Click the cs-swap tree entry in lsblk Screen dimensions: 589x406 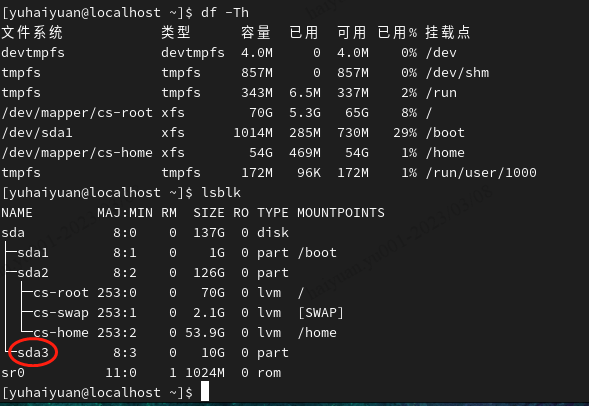61,313
